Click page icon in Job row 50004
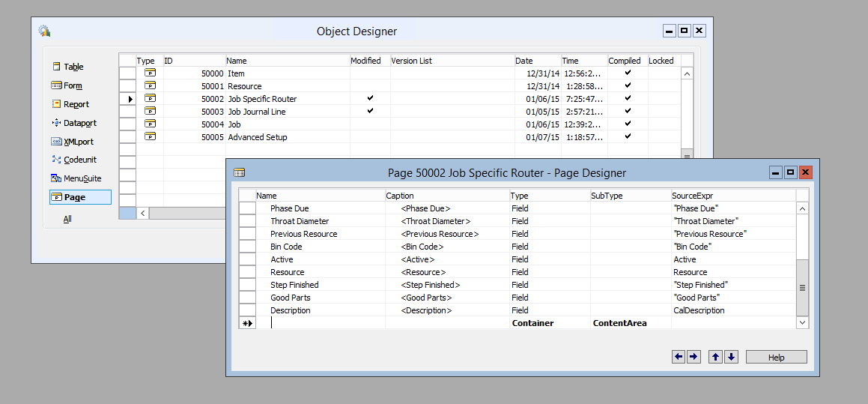 pyautogui.click(x=150, y=124)
